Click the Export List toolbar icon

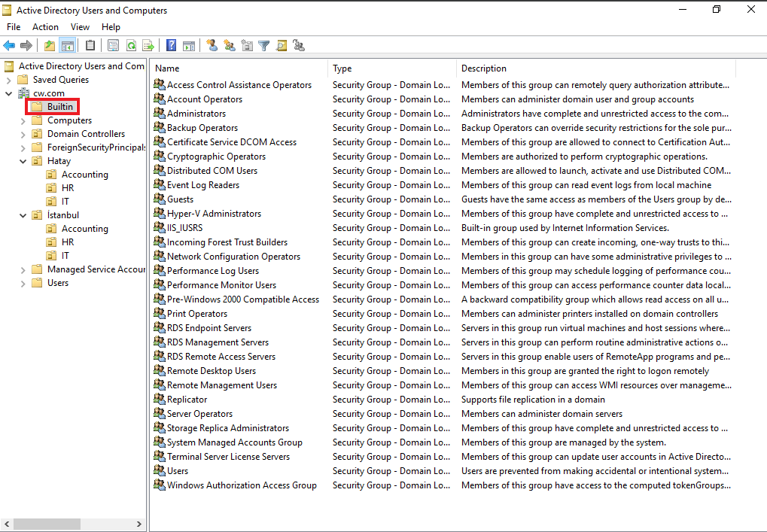[148, 46]
